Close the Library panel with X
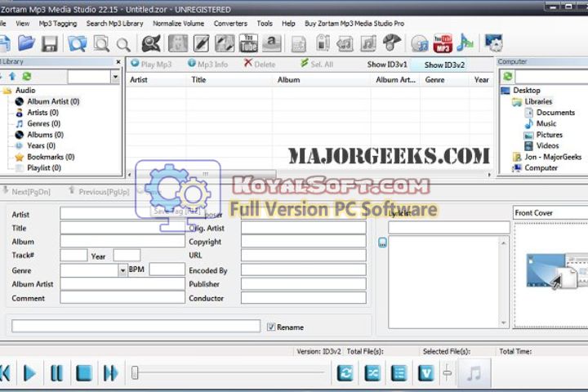 point(118,61)
